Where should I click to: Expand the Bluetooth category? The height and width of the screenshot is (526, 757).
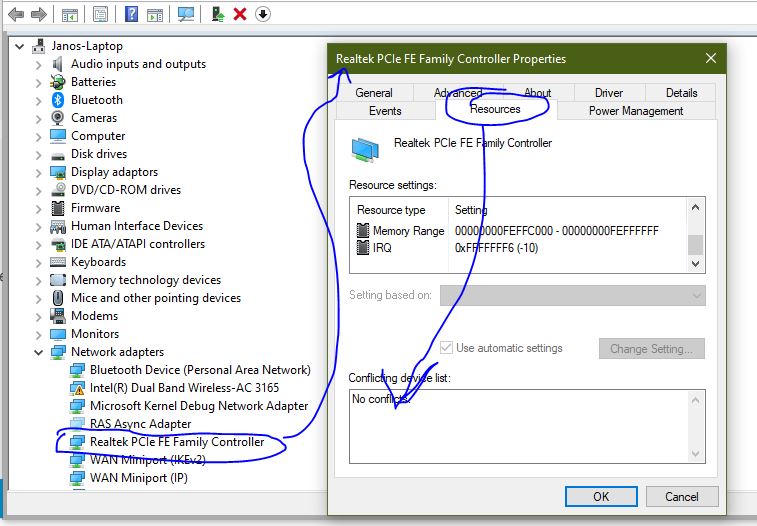[x=39, y=100]
